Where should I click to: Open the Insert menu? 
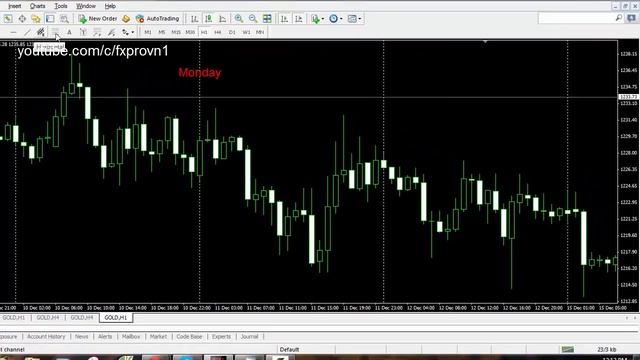tap(14, 6)
